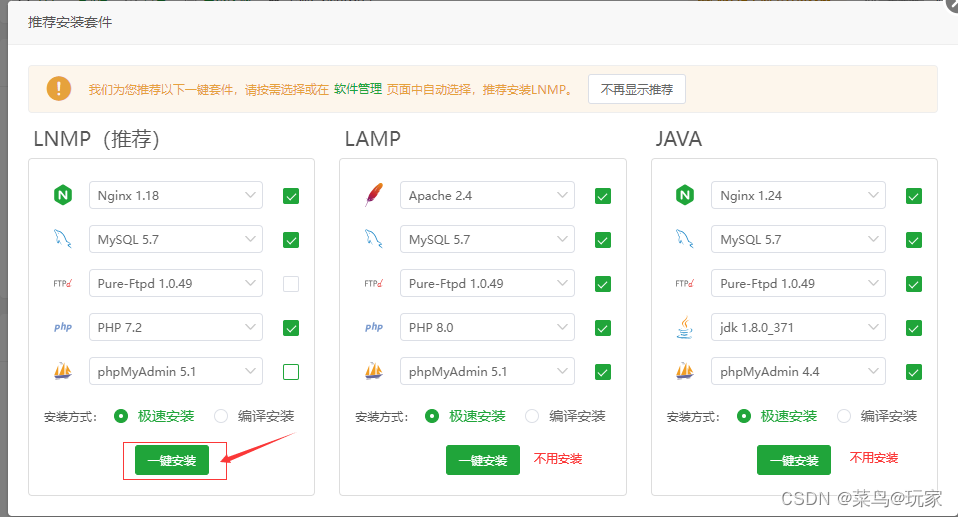Select 编译安装 radio in LAMP

(x=532, y=416)
